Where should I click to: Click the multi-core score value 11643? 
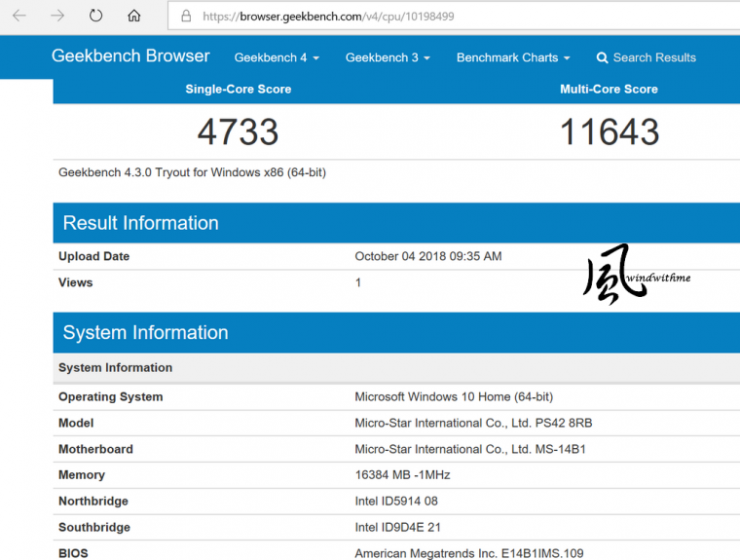click(610, 131)
